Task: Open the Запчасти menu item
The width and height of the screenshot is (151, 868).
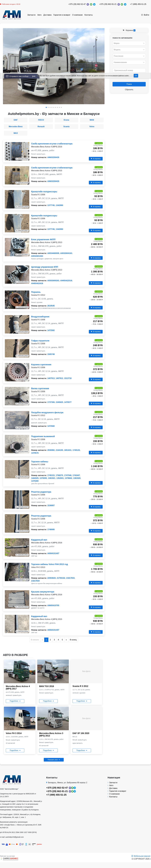Action: pos(31,15)
